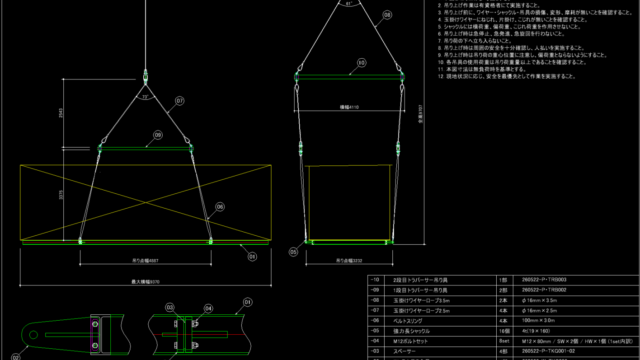Click balloon number 05 at the shackle
This screenshot has height=360, width=640.
point(293,252)
